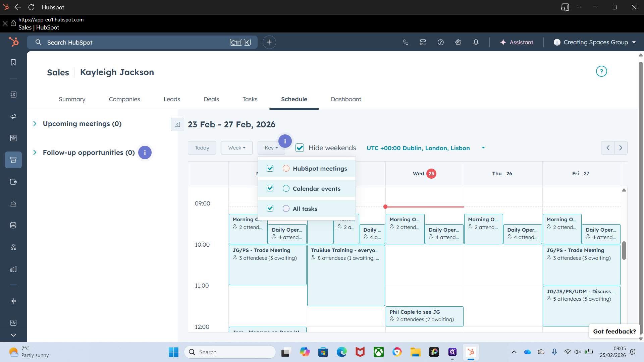Viewport: 644px width, 362px height.
Task: Show hidden system tray icons
Action: tap(514, 352)
